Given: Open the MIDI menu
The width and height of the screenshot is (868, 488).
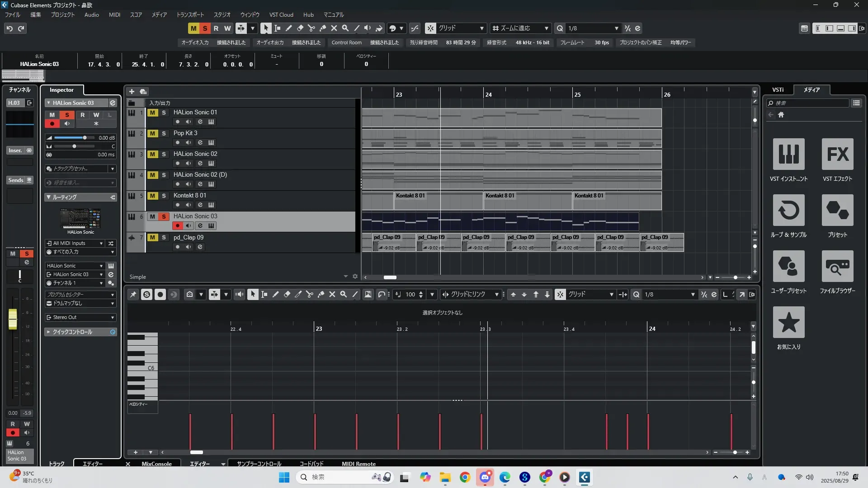Looking at the screenshot, I should point(114,14).
